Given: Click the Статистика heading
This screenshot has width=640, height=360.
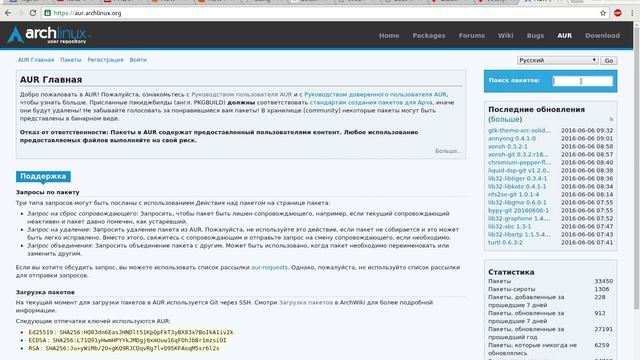Looking at the screenshot, I should pyautogui.click(x=511, y=272).
